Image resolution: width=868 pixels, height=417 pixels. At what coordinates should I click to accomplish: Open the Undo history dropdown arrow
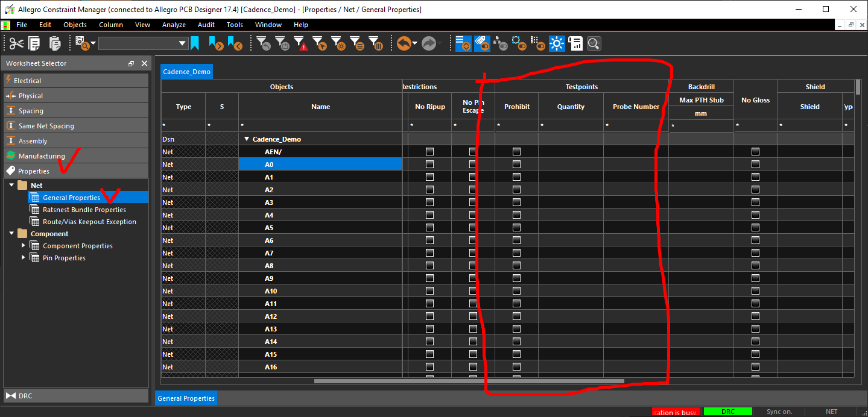pos(415,43)
